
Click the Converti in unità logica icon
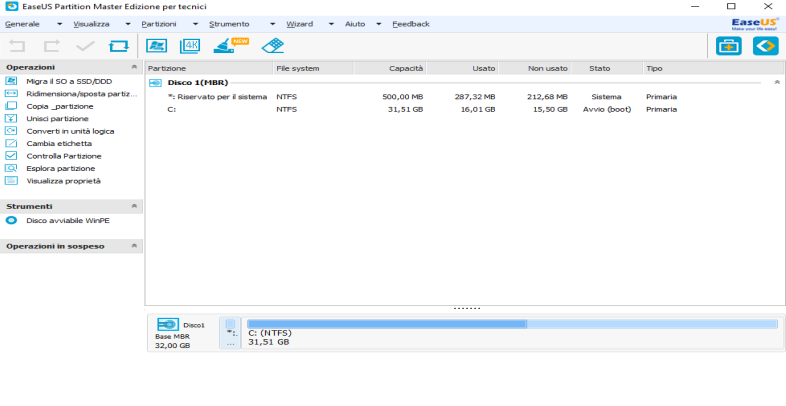pos(11,131)
